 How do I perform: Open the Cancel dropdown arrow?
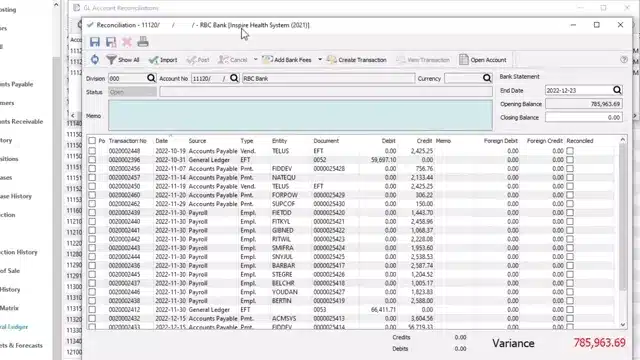click(256, 60)
